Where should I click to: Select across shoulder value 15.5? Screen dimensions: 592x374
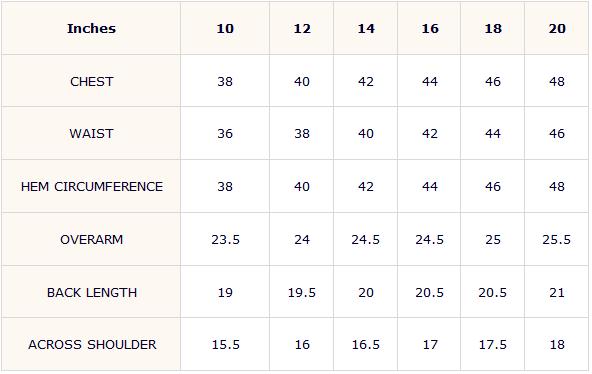coord(225,345)
